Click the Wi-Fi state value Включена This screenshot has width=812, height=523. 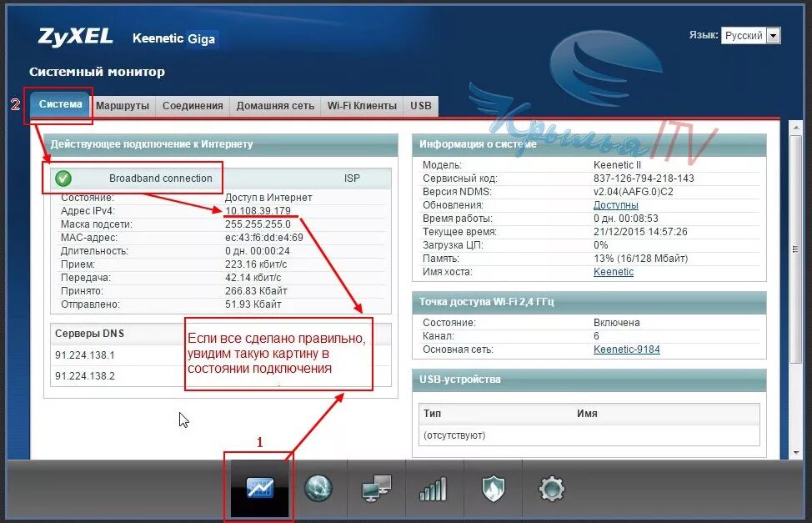click(x=617, y=323)
